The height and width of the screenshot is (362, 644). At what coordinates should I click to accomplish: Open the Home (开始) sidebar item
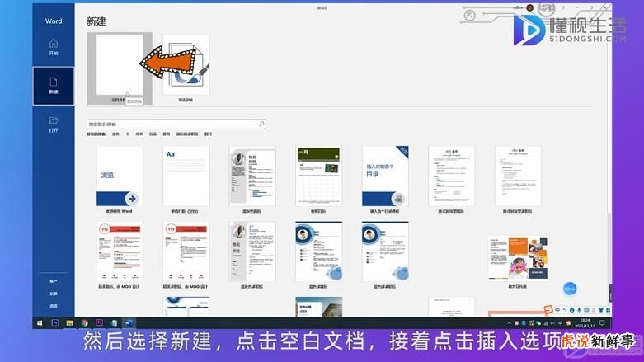tap(54, 47)
